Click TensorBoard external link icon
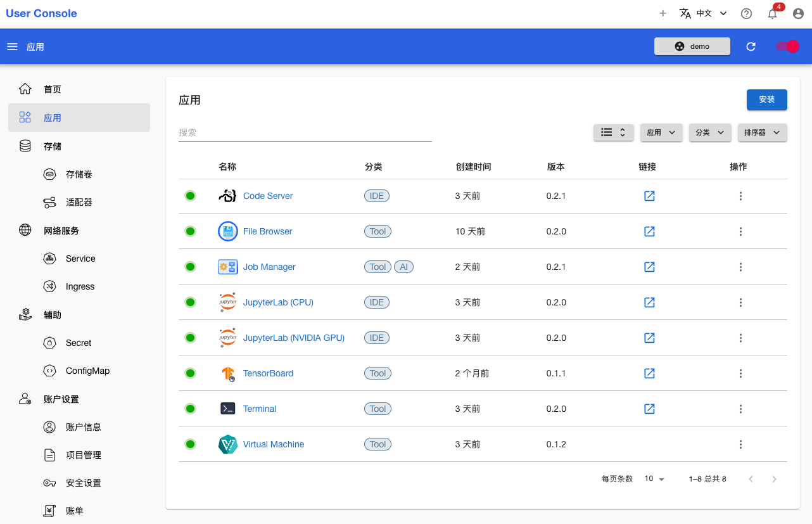The width and height of the screenshot is (812, 524). 649,373
